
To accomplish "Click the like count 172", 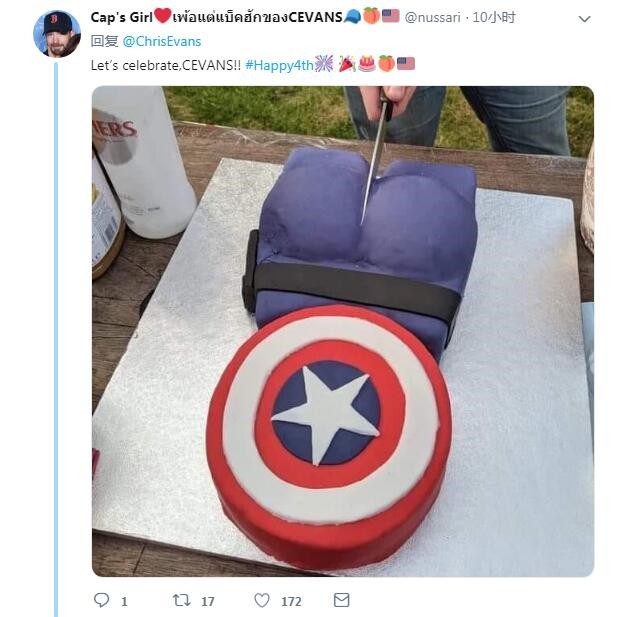I will click(x=291, y=602).
